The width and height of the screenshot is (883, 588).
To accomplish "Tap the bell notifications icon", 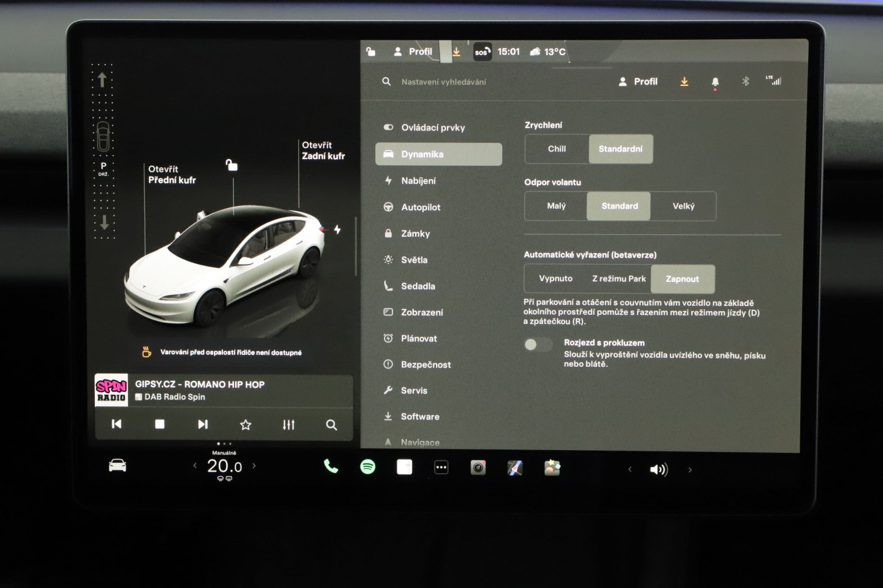I will pyautogui.click(x=715, y=82).
